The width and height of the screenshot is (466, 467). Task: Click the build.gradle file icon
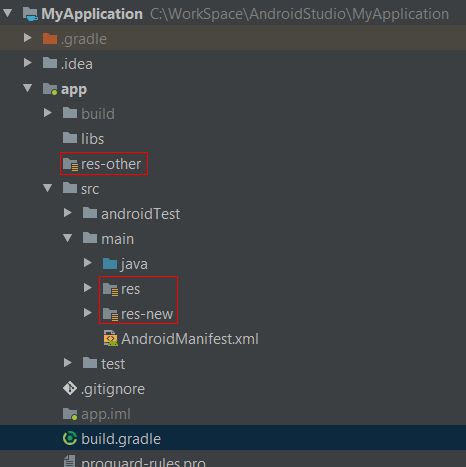coord(70,438)
